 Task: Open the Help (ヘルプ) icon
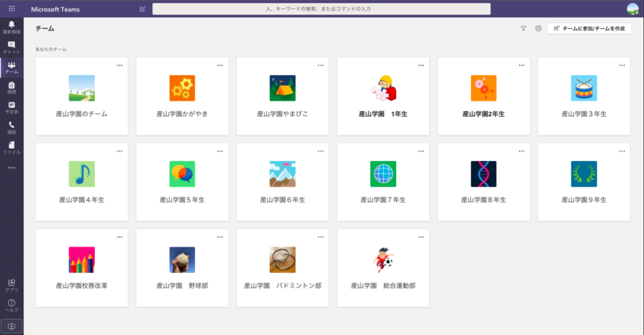(x=11, y=304)
